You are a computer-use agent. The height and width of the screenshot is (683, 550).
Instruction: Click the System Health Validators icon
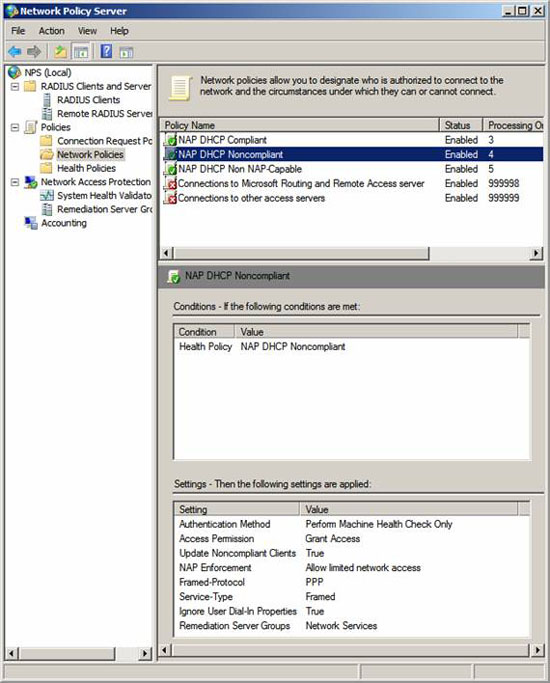tap(47, 196)
